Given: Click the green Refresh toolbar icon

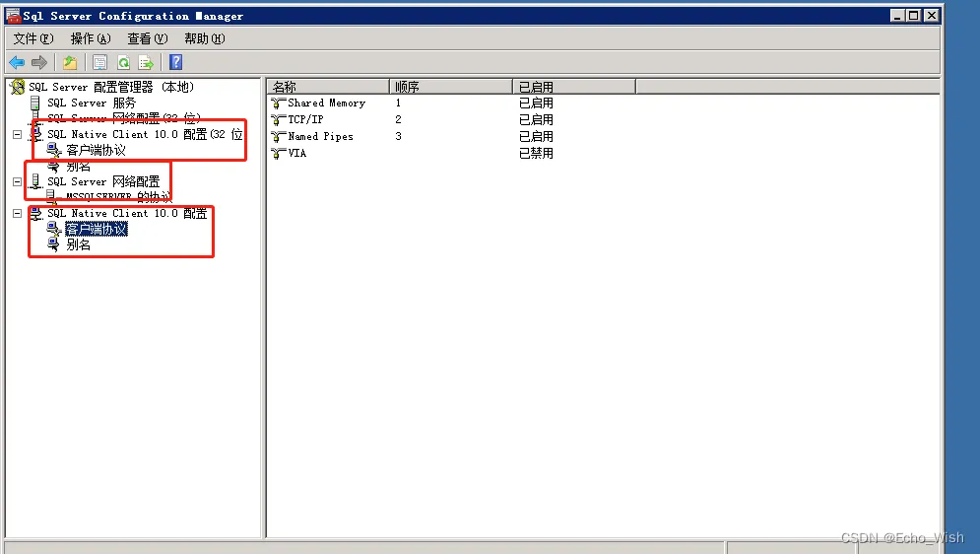Looking at the screenshot, I should click(x=123, y=62).
